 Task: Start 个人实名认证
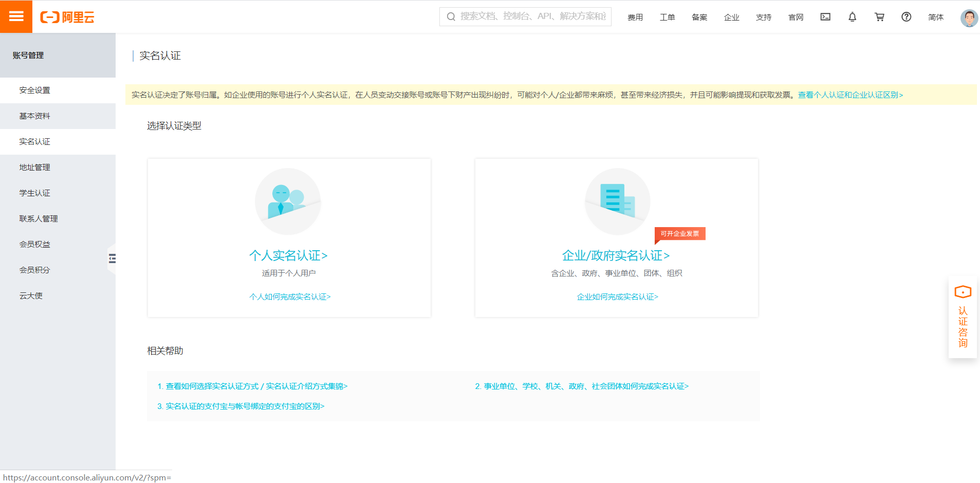[x=288, y=255]
